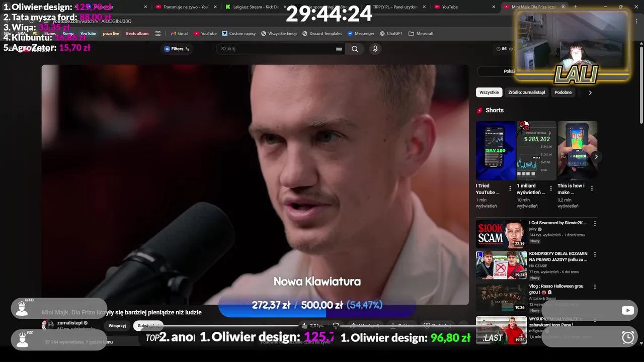This screenshot has width=644, height=362.
Task: Open options menu for I Tried YouTube short
Action: pyautogui.click(x=510, y=189)
